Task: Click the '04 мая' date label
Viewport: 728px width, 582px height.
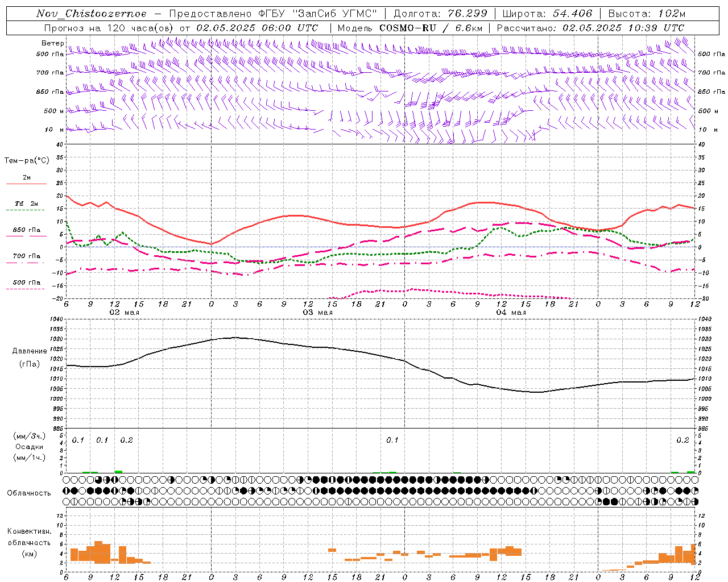Action: point(511,313)
